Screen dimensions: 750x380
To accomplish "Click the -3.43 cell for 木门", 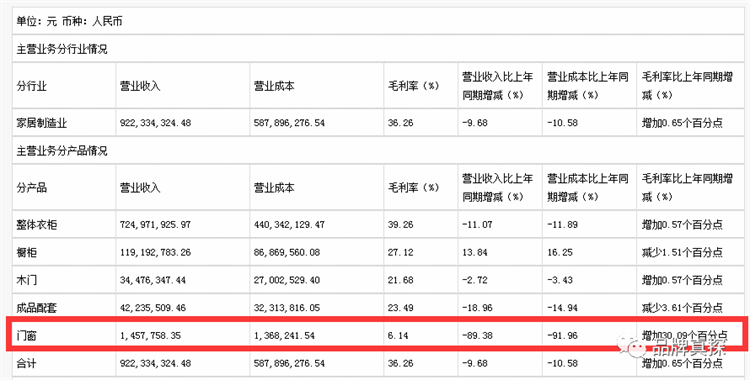I will 560,280.
